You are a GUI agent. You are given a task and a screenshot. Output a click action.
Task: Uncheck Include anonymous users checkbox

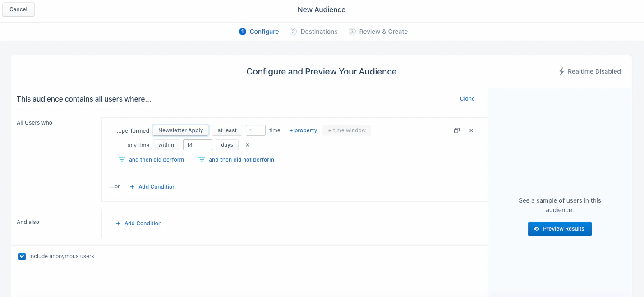(22, 256)
